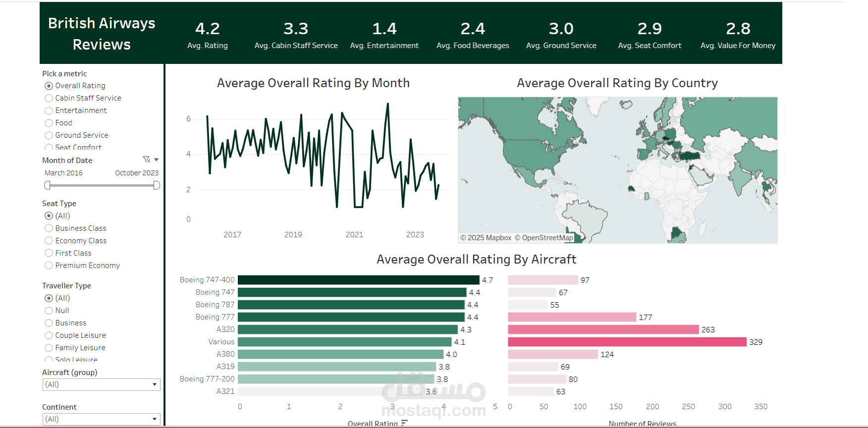Screen dimensions: 868x428
Task: Click the date range slider track
Action: tap(102, 185)
